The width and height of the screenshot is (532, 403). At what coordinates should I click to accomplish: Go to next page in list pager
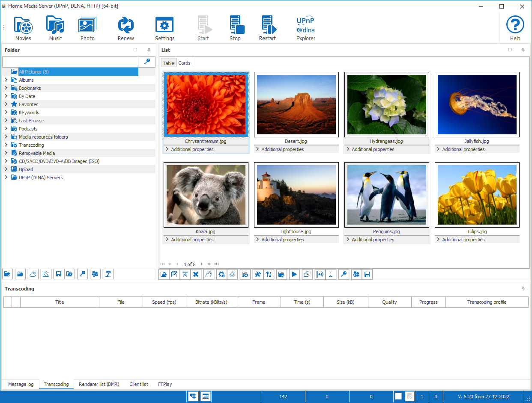(202, 264)
